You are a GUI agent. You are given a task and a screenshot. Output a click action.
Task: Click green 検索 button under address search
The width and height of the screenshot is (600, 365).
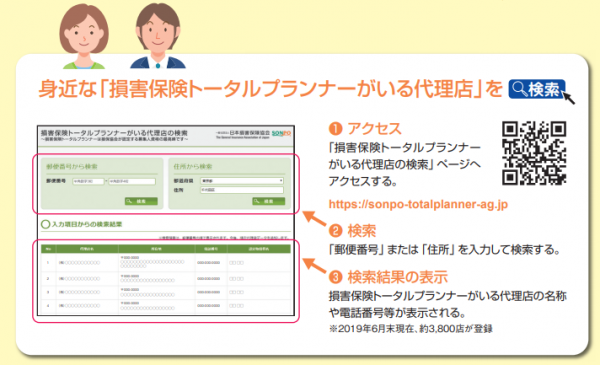[x=269, y=201]
